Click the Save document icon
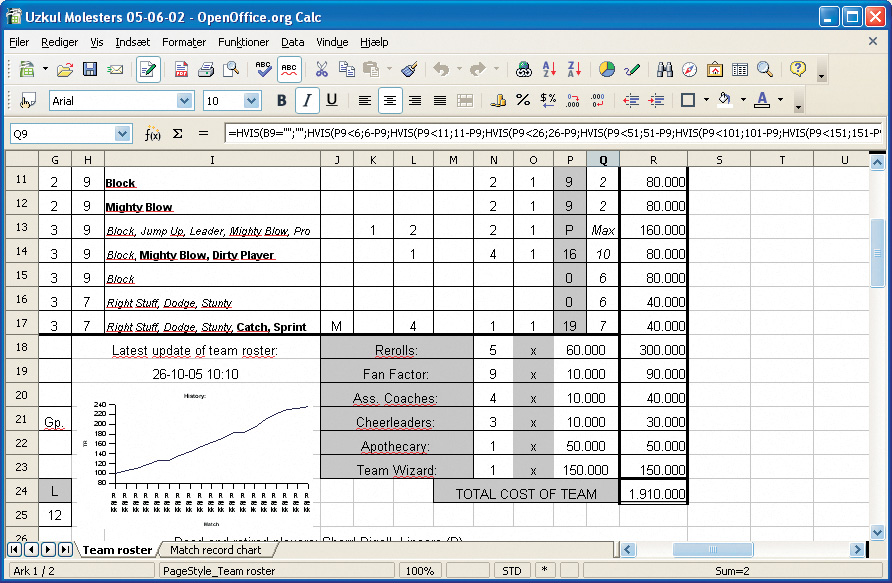The height and width of the screenshot is (583, 892). [90, 70]
